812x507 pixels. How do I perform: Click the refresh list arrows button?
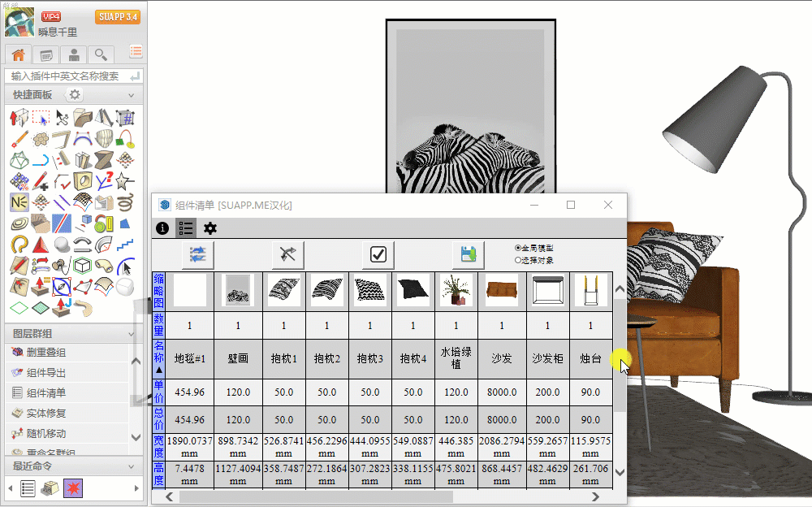198,254
